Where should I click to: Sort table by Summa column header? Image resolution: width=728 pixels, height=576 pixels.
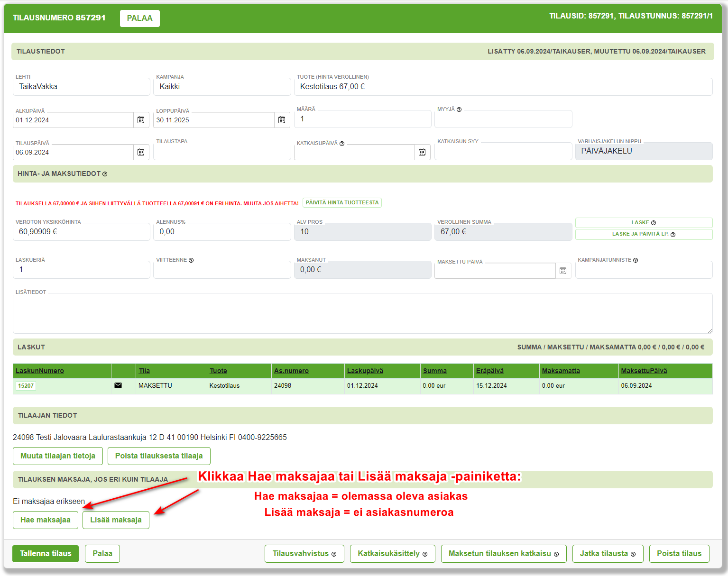(x=435, y=371)
